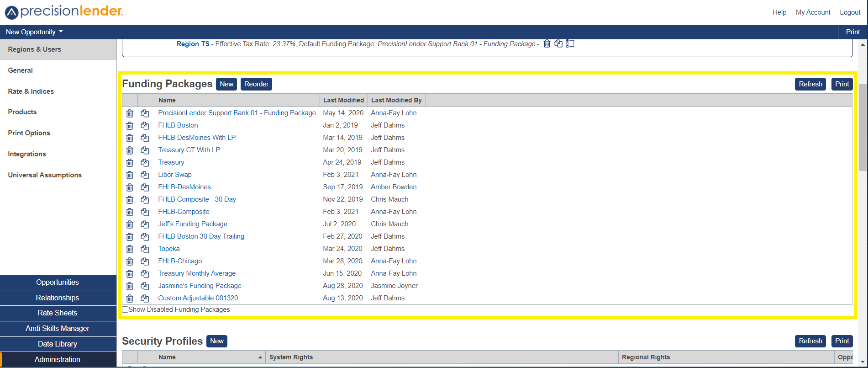868x368 pixels.
Task: Open the Data Library tab
Action: [x=58, y=344]
